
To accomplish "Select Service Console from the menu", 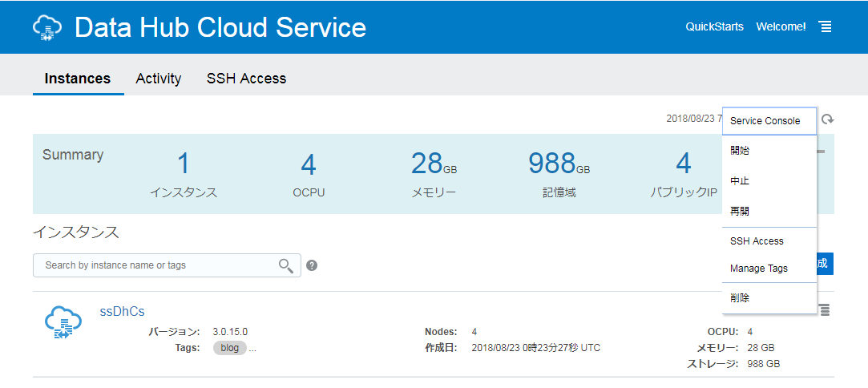I will pos(769,121).
